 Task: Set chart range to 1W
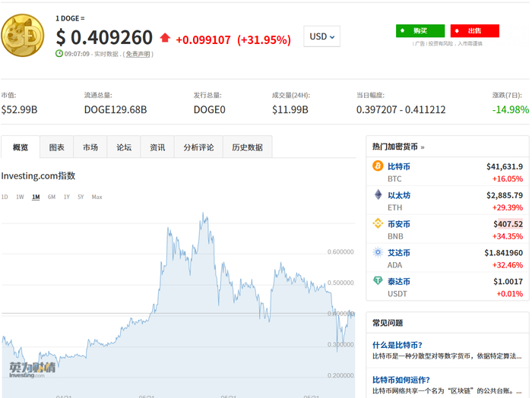tap(20, 197)
